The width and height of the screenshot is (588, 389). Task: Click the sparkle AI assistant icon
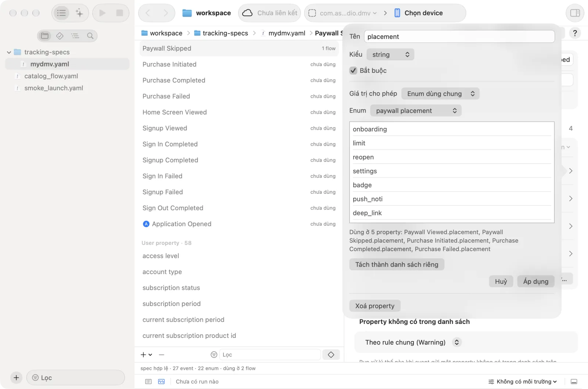79,13
